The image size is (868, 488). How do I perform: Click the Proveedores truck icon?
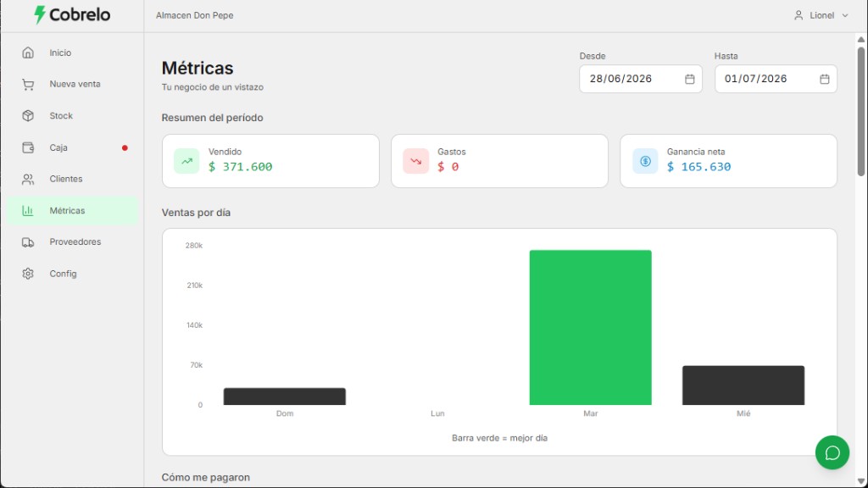coord(28,242)
